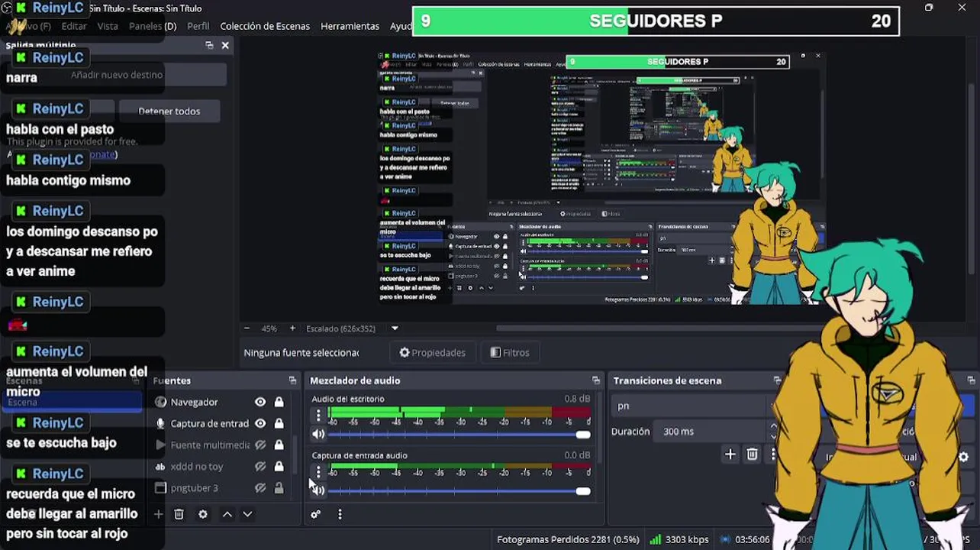
Task: Open the Colección de Escenas menu
Action: 265,26
